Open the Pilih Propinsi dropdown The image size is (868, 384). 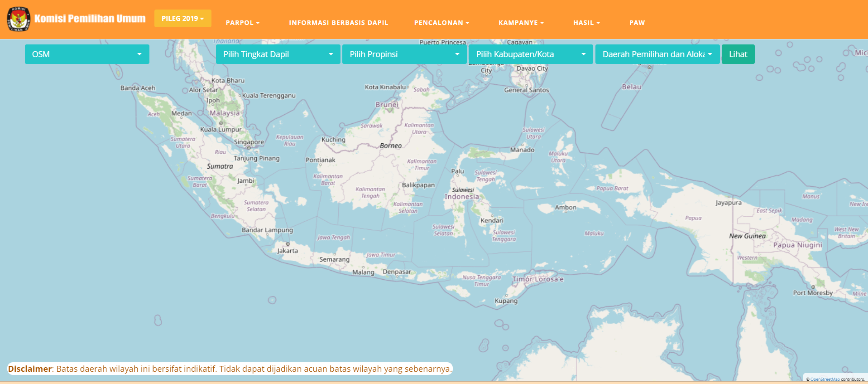pyautogui.click(x=404, y=54)
